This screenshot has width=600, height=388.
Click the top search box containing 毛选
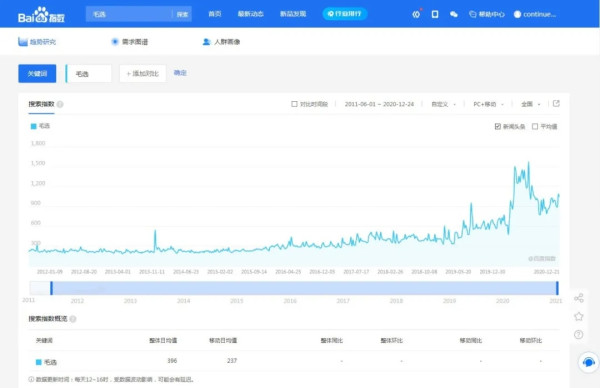click(129, 14)
